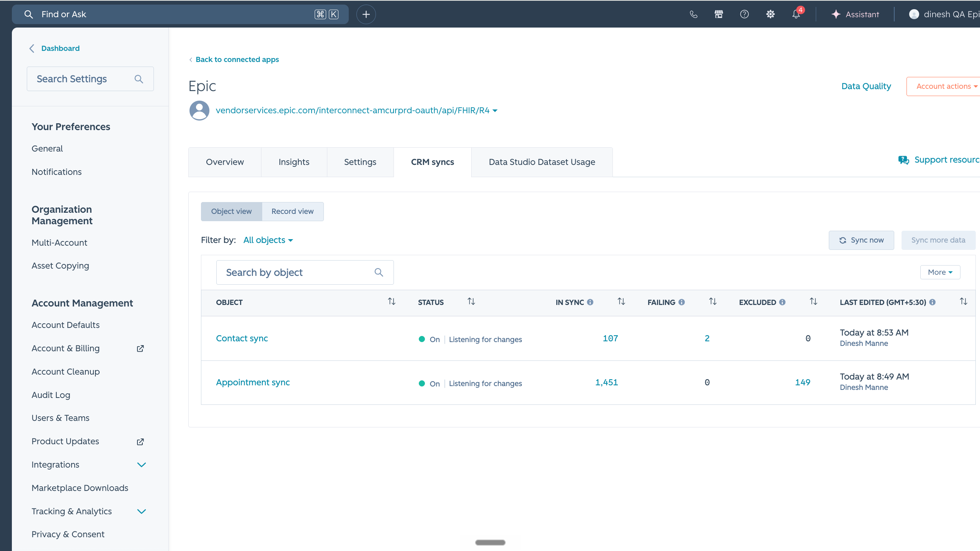This screenshot has height=551, width=980.
Task: Click the Epic account avatar icon
Action: point(199,111)
